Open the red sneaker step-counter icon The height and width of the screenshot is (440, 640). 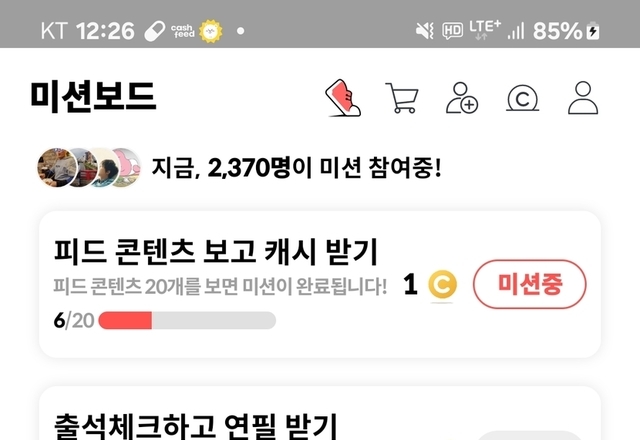click(343, 98)
